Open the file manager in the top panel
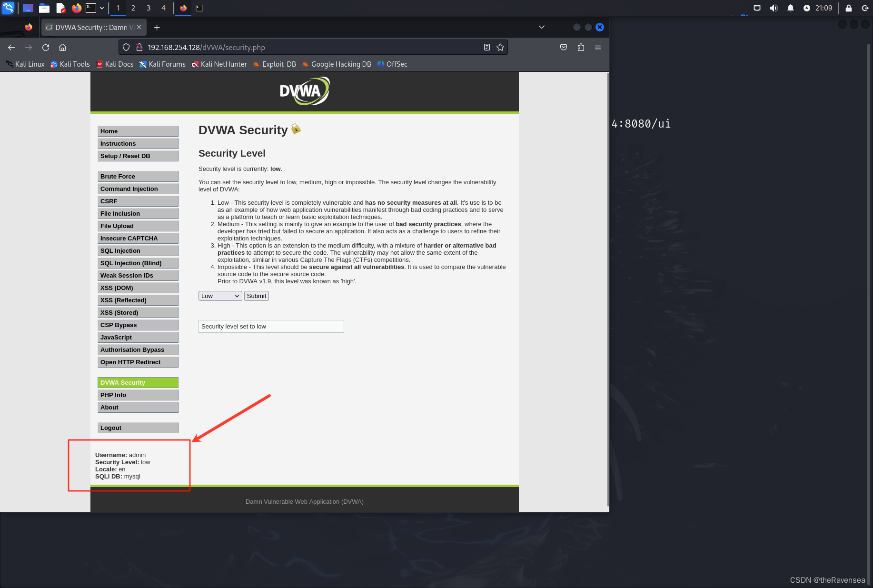873x588 pixels. point(44,8)
